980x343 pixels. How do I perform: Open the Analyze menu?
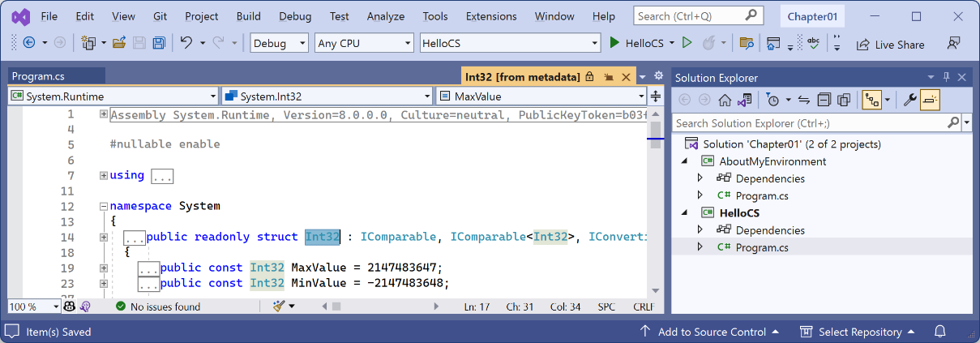[x=386, y=16]
